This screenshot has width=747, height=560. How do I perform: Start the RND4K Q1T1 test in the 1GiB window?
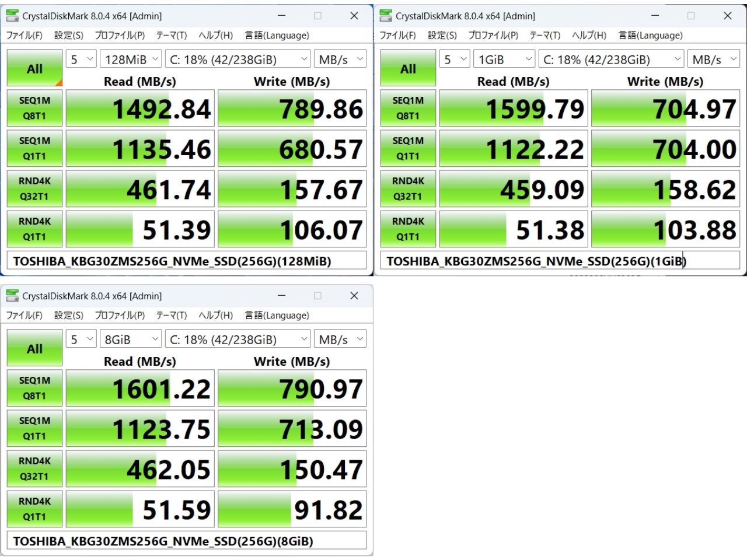[x=408, y=229]
